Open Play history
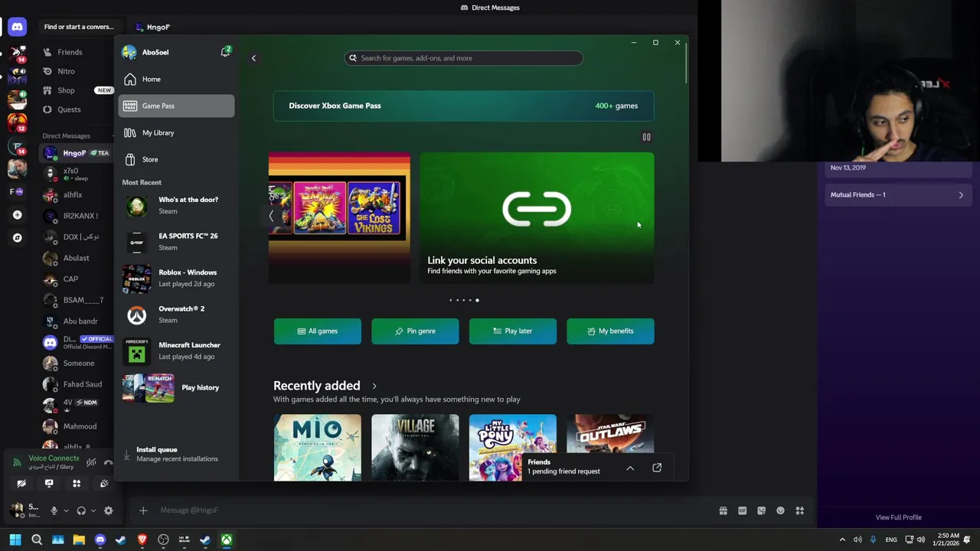Screen dimensions: 980x551 coord(176,387)
